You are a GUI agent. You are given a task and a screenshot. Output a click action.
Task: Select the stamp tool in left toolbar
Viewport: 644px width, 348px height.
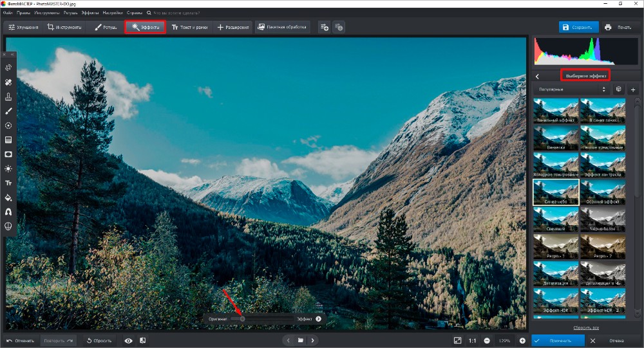[8, 96]
